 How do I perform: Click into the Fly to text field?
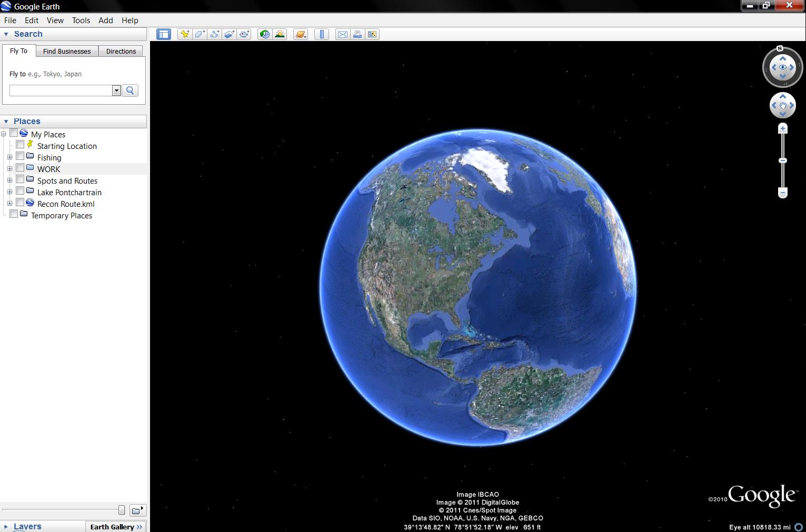(x=61, y=91)
